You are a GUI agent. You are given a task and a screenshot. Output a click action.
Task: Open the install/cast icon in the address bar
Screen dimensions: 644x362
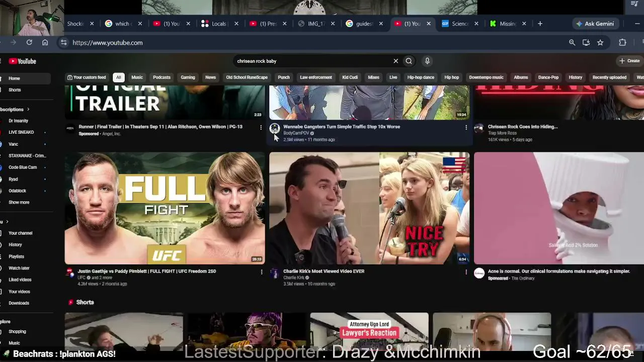[586, 43]
